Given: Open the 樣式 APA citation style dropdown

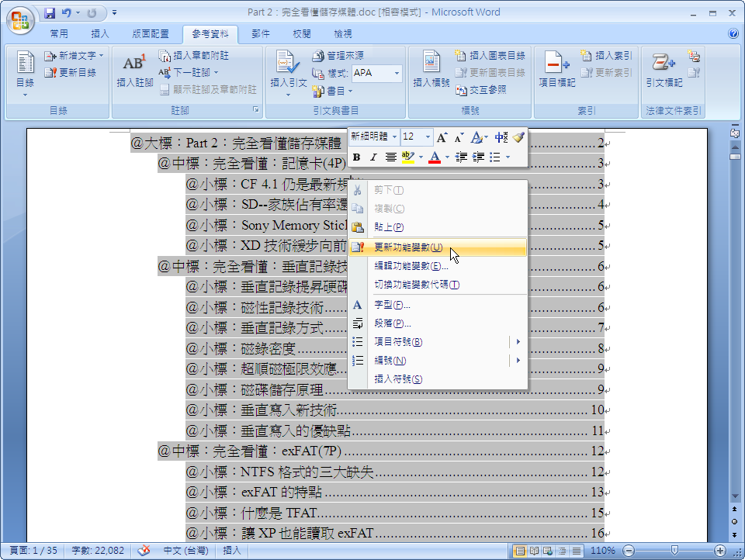Looking at the screenshot, I should 397,73.
